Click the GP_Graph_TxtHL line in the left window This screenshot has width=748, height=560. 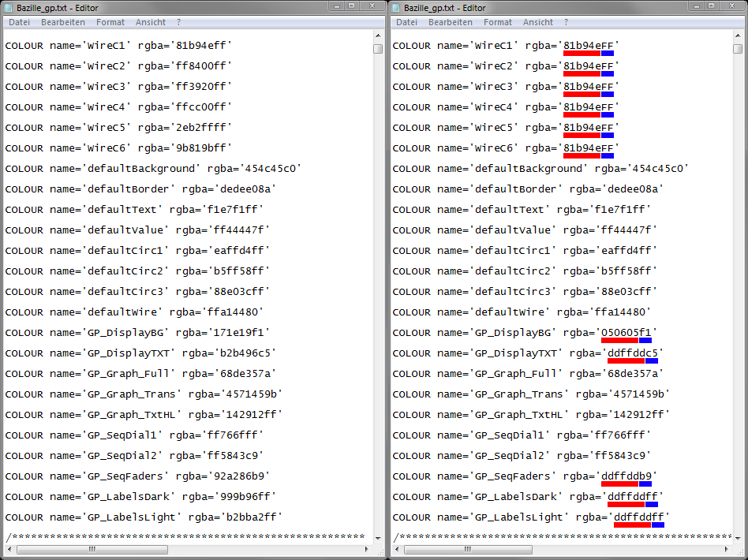point(144,415)
